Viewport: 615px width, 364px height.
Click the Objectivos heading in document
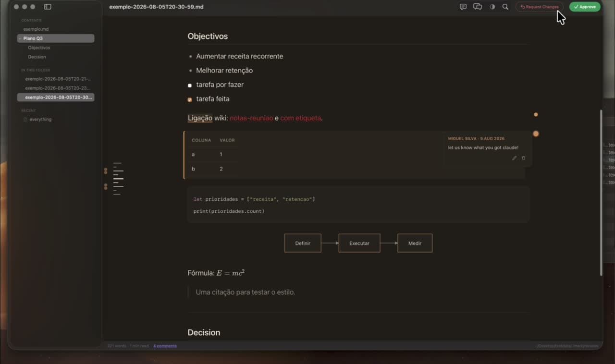[208, 36]
